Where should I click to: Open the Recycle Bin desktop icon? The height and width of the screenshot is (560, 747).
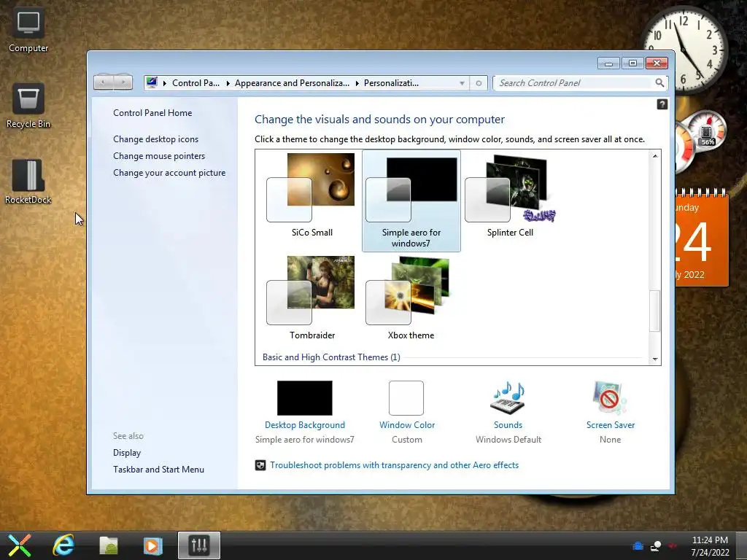[x=28, y=106]
